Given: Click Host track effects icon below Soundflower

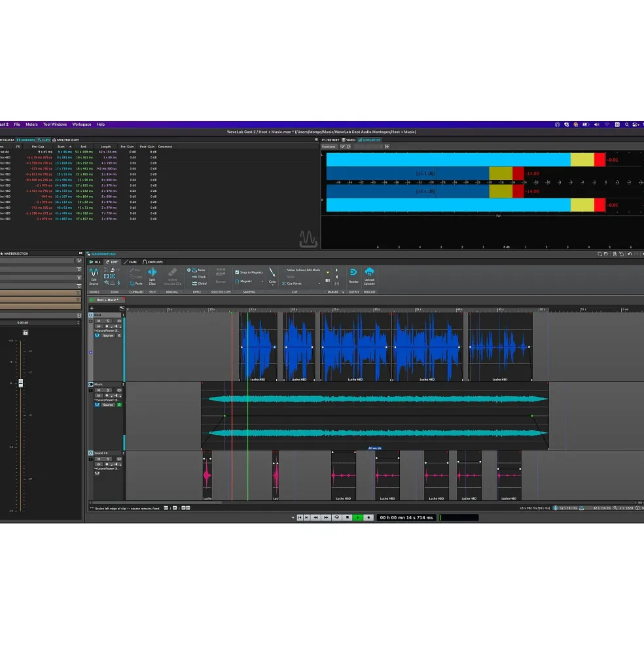Looking at the screenshot, I should click(97, 336).
